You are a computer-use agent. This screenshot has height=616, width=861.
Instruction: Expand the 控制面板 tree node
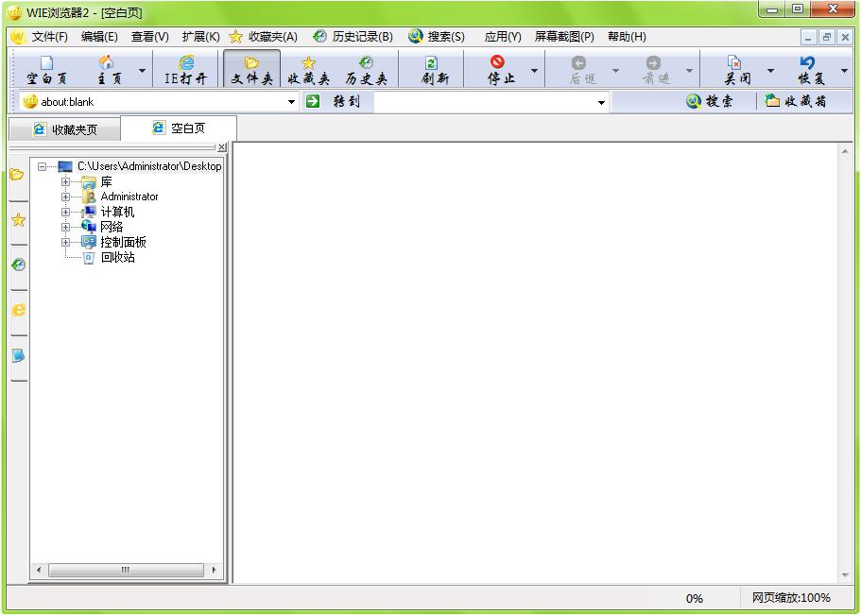tap(65, 242)
